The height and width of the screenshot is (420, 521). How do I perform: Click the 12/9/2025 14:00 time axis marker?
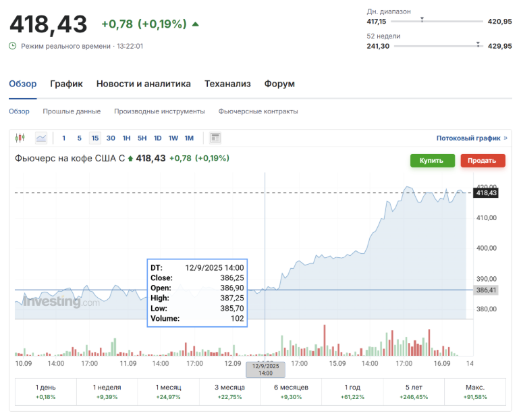click(265, 370)
